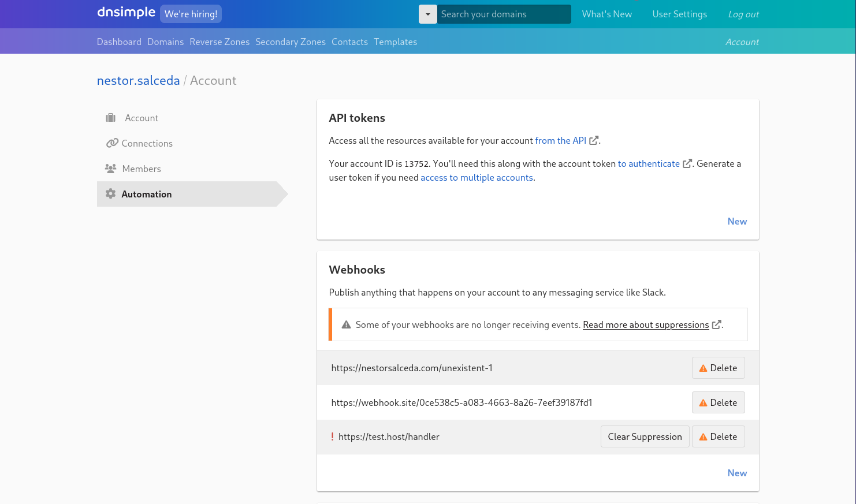The width and height of the screenshot is (856, 504).
Task: Click the Automation gear icon in sidebar
Action: coord(111,194)
